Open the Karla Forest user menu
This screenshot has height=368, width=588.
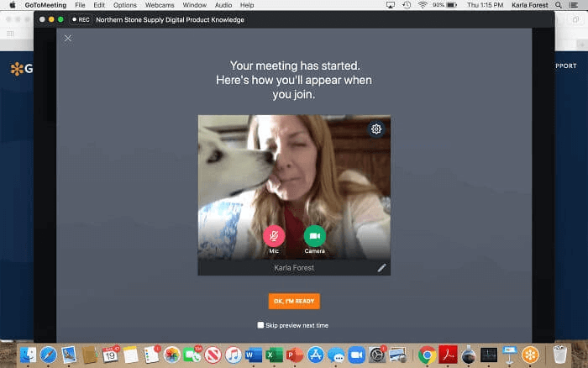(529, 5)
